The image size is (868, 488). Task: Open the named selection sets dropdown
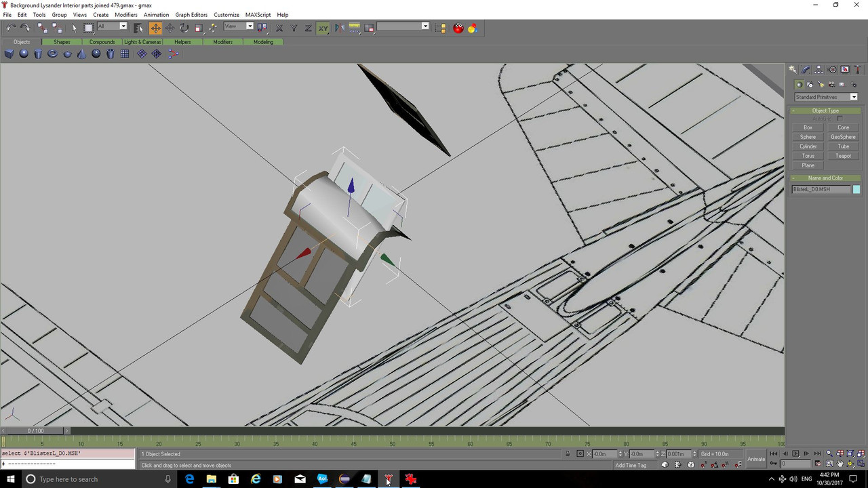pyautogui.click(x=403, y=26)
